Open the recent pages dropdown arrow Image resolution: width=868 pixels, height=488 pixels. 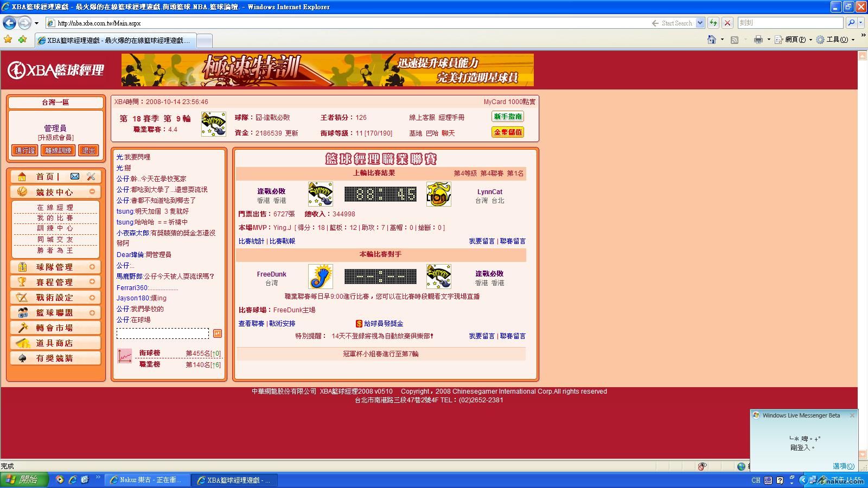click(x=36, y=23)
